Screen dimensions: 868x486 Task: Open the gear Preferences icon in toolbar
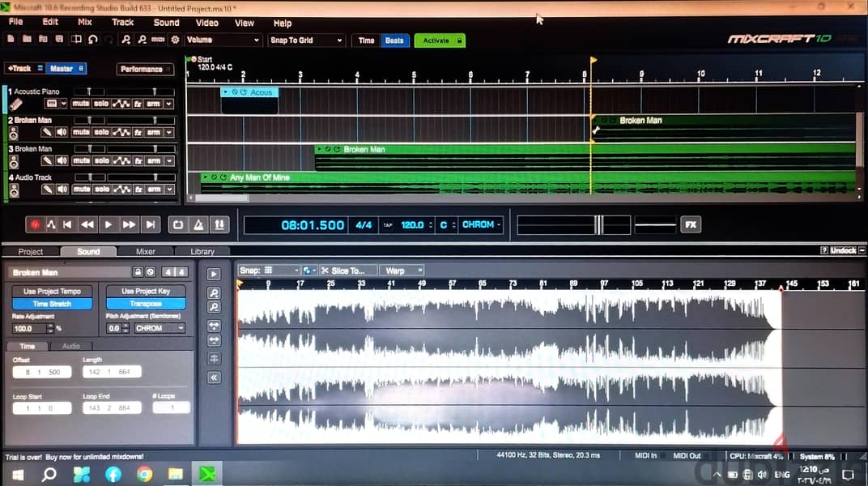175,40
